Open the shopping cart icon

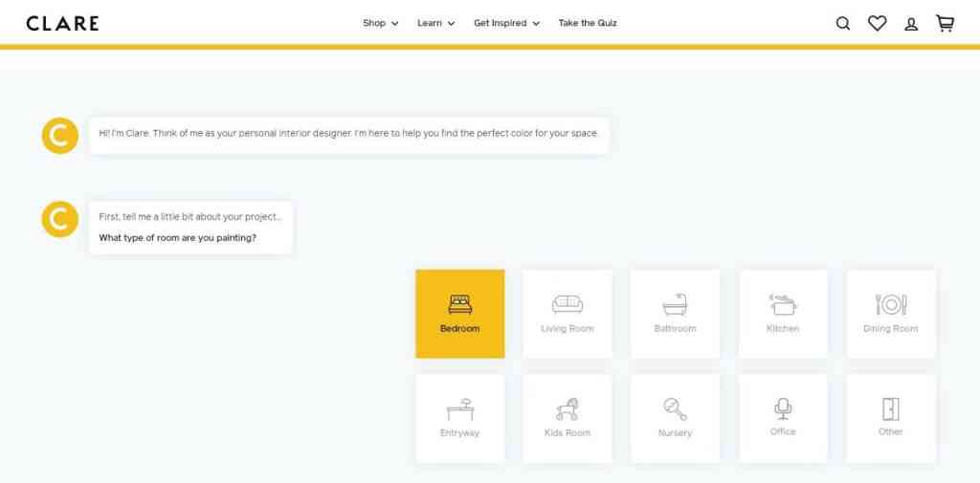[945, 23]
